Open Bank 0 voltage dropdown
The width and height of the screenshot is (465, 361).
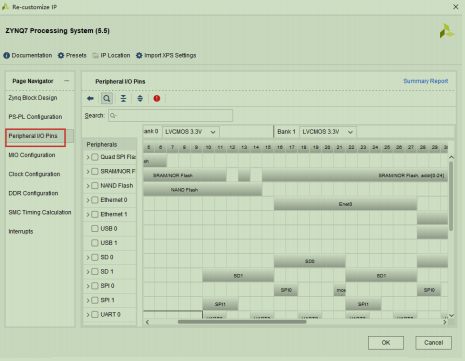[x=191, y=132]
